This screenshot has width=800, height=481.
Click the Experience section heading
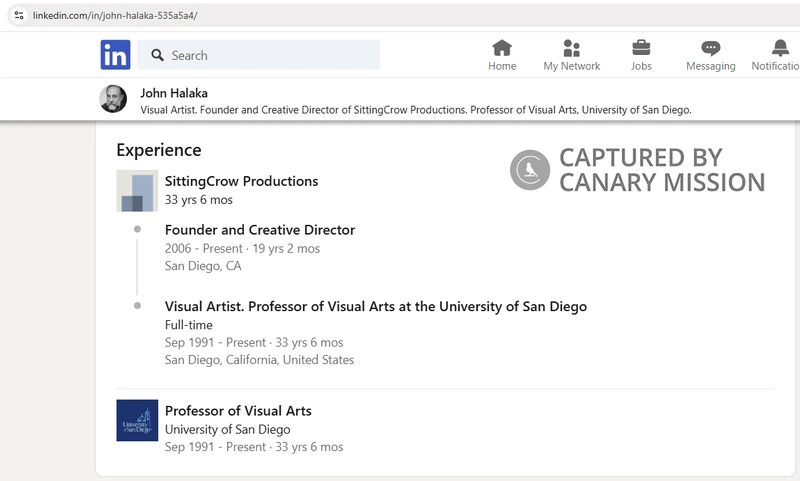[x=159, y=150]
